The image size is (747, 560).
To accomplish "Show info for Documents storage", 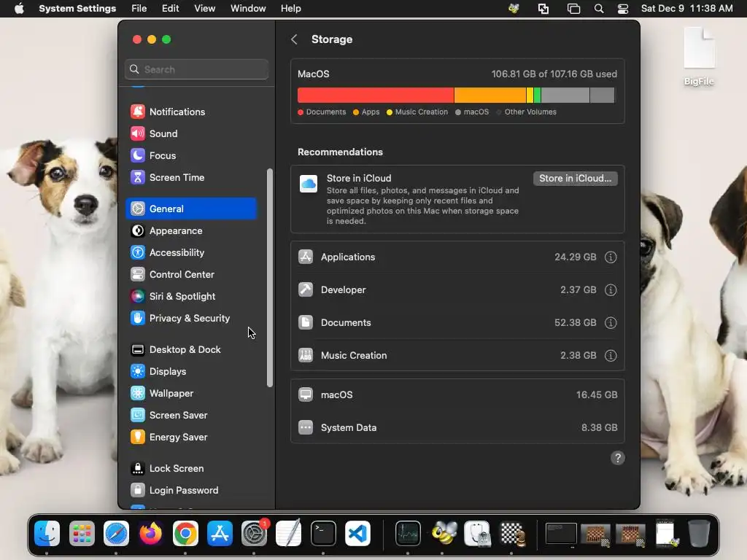I will click(611, 323).
